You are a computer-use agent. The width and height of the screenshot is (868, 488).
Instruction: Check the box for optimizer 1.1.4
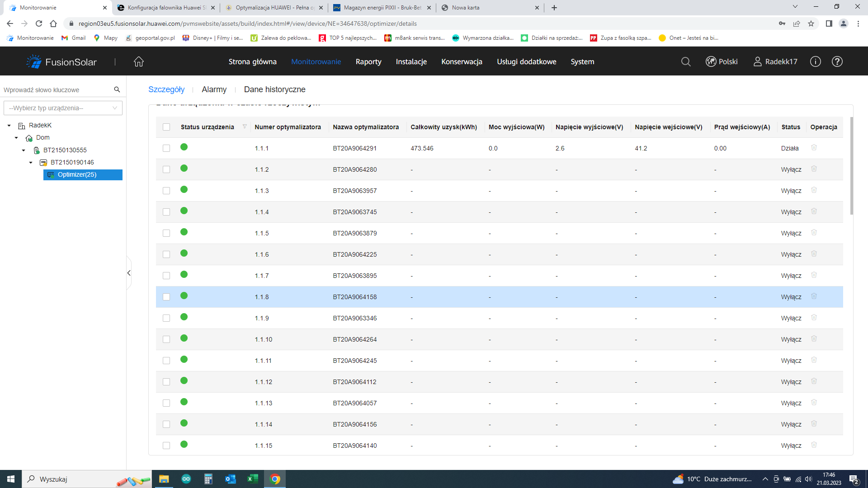point(166,212)
